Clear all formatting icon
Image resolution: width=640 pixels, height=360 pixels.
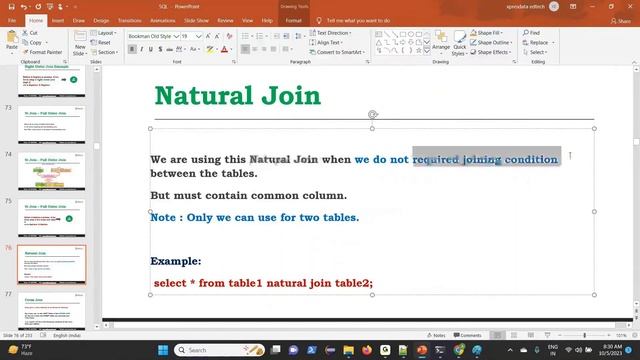(229, 36)
